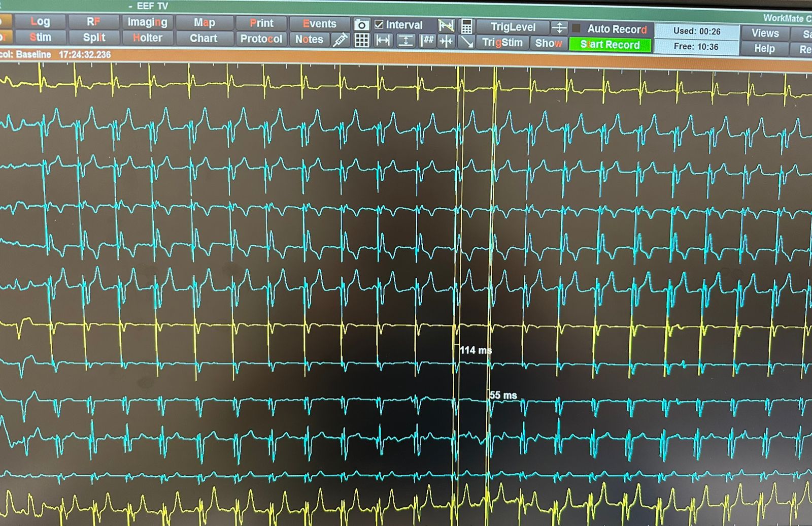Screen dimensions: 812x526
Task: Click the crossed-out caliper removal icon
Action: coord(446,25)
